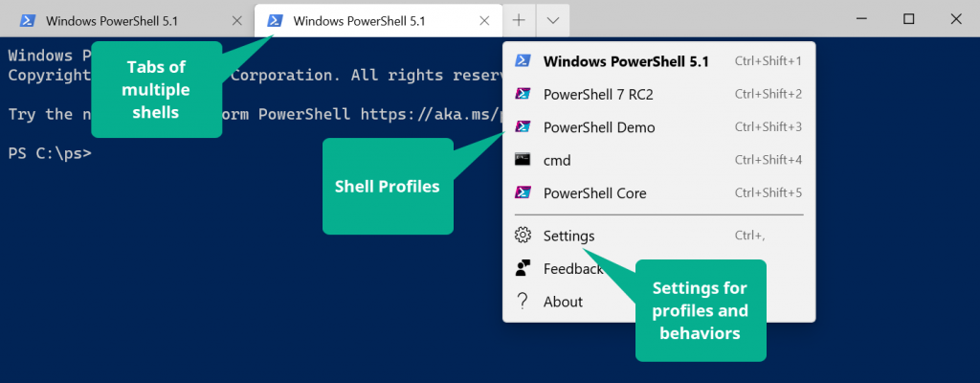Select the bold Windows PowerShell 5.1 menu entry
The height and width of the screenshot is (383, 980).
point(626,61)
